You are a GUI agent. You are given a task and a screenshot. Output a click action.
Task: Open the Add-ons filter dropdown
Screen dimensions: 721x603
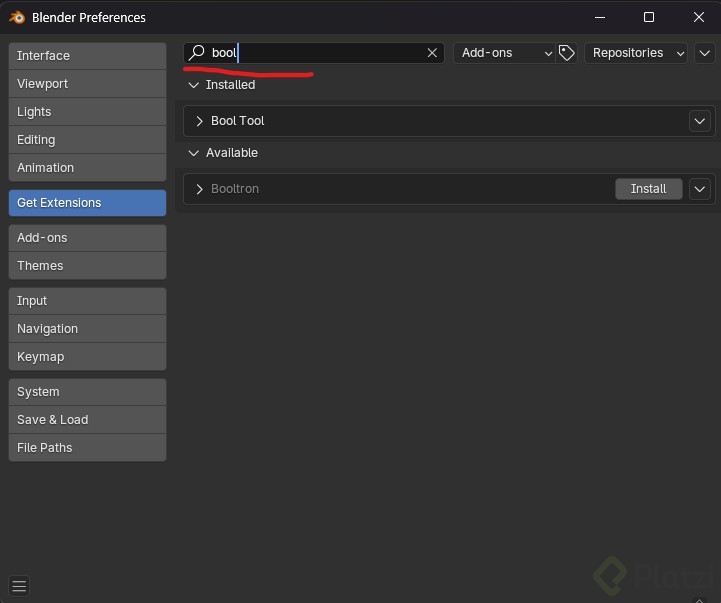tap(504, 53)
